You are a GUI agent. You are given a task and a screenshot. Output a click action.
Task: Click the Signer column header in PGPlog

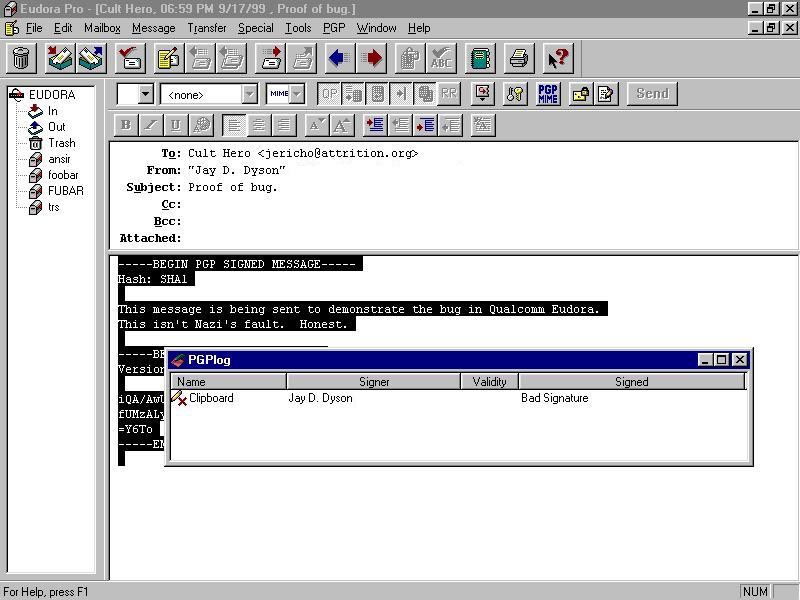click(374, 381)
